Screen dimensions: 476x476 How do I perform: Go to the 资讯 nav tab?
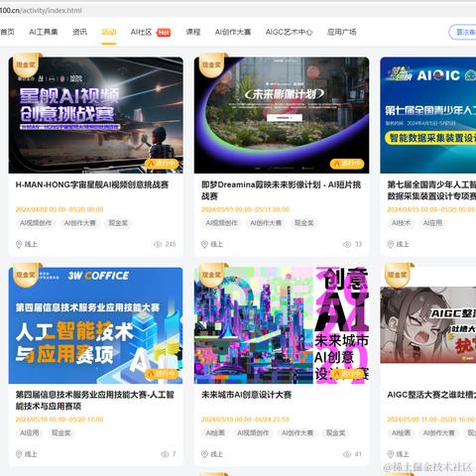click(x=79, y=32)
